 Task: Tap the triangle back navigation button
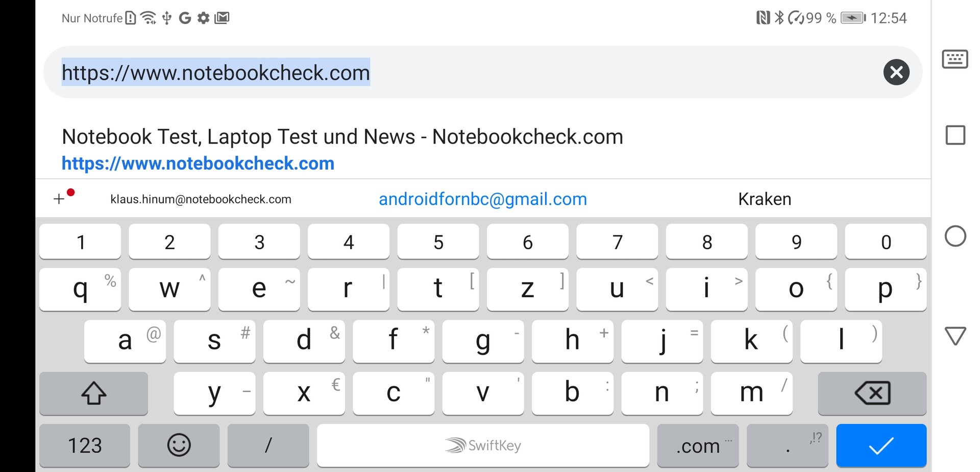coord(955,336)
